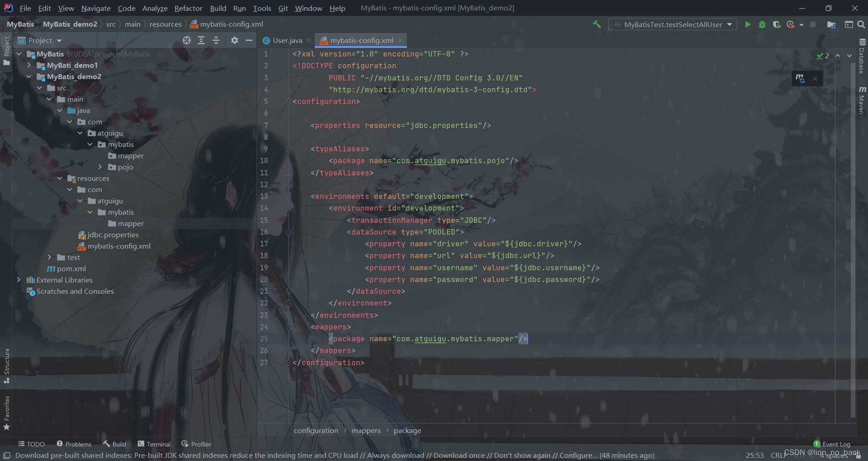Expand External Libraries node
868x461 pixels.
point(19,280)
